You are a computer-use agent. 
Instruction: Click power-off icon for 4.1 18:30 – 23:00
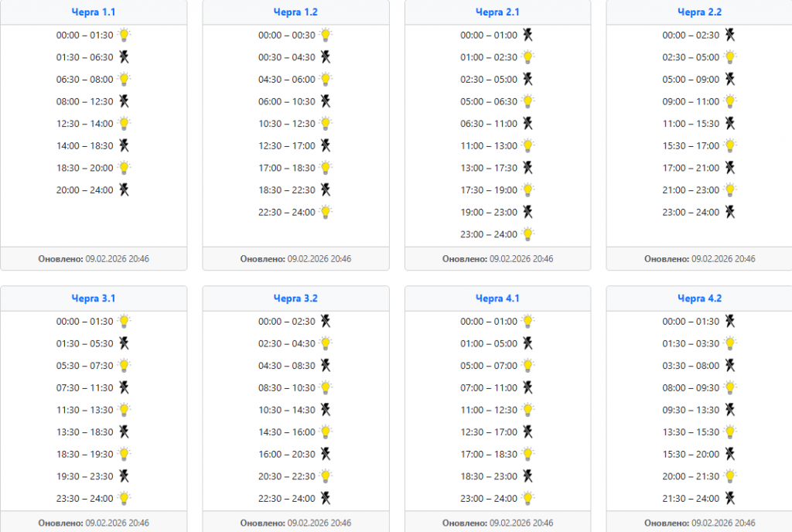click(x=527, y=476)
